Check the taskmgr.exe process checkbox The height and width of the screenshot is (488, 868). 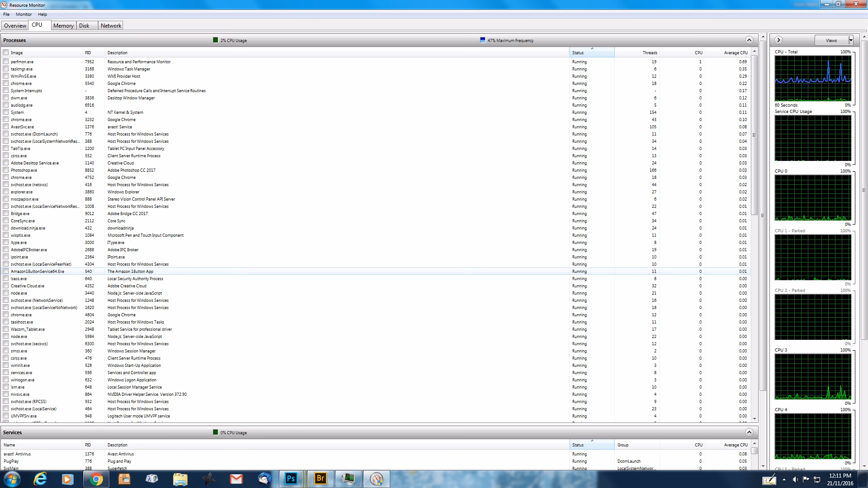pyautogui.click(x=6, y=69)
